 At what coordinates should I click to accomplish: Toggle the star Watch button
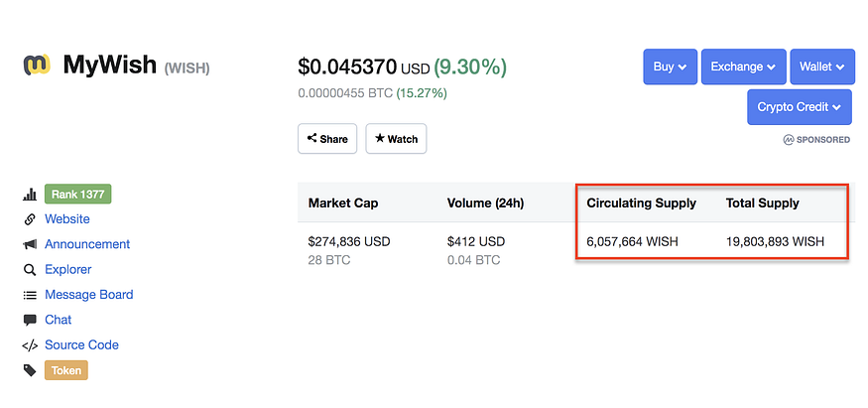396,139
